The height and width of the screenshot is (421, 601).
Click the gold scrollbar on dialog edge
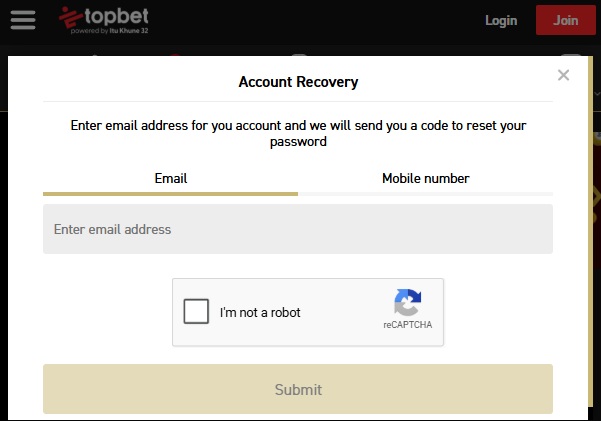point(590,238)
